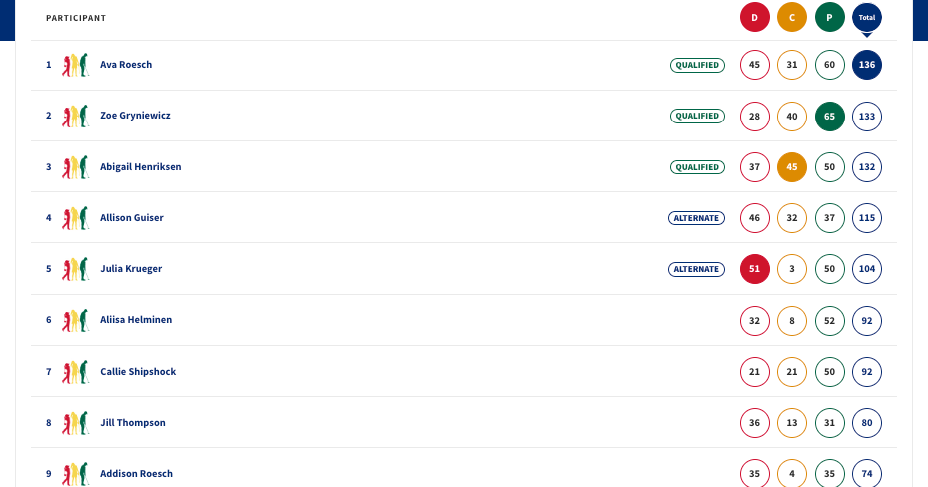The width and height of the screenshot is (928, 487).
Task: Click the blue Total column header
Action: click(x=867, y=17)
